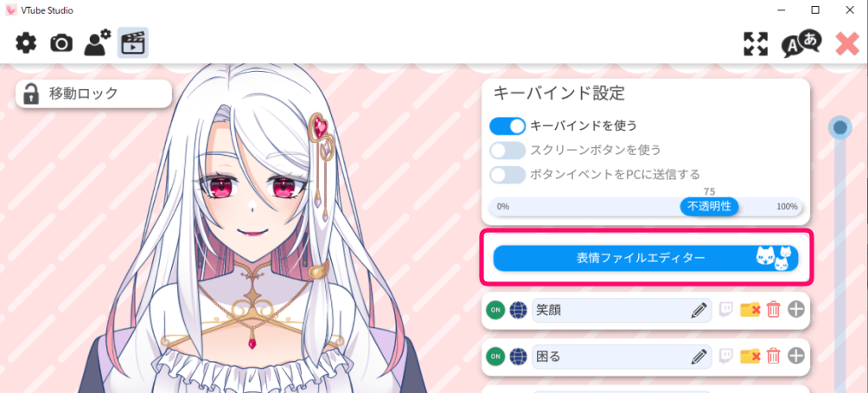
Task: Open the 表情ファイルエディター button
Action: pos(646,258)
